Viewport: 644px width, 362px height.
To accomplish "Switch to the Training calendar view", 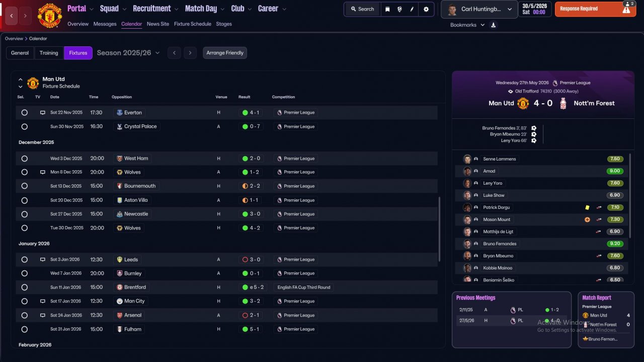I will coord(49,53).
